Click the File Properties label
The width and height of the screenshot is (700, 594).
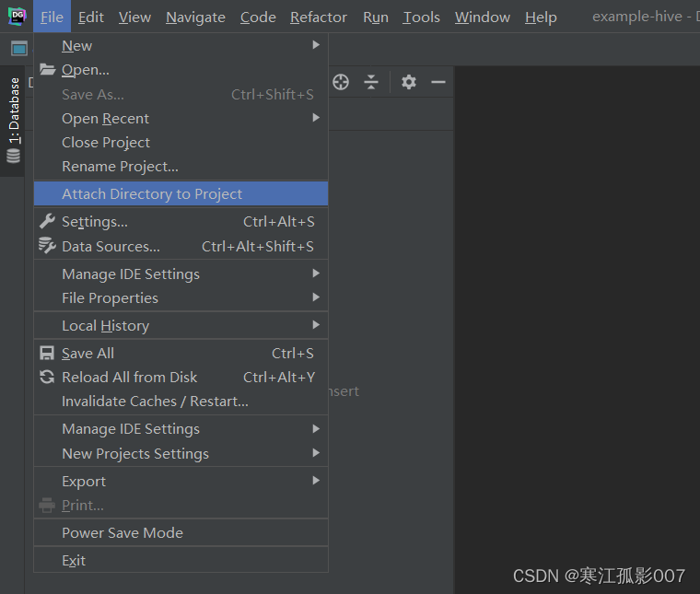(x=110, y=297)
